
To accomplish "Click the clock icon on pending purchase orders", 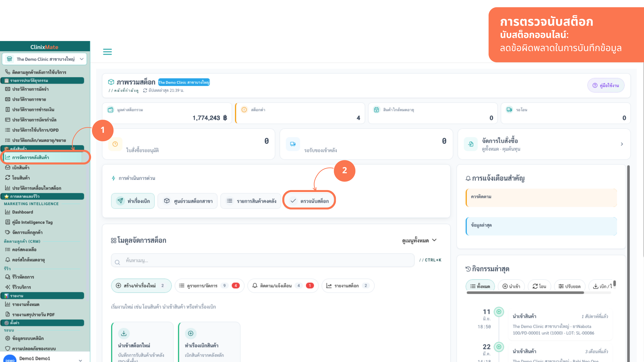I will (x=115, y=144).
